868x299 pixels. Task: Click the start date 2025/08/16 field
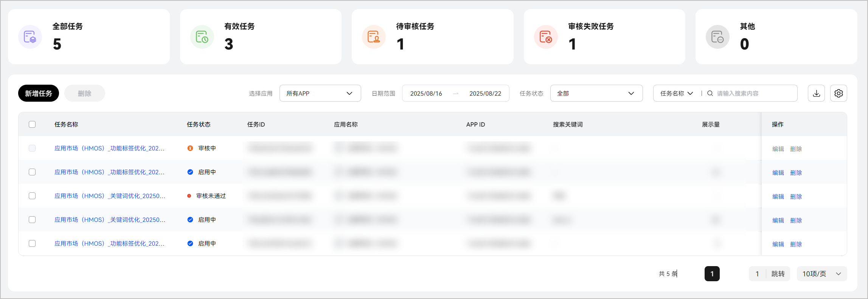click(x=426, y=93)
